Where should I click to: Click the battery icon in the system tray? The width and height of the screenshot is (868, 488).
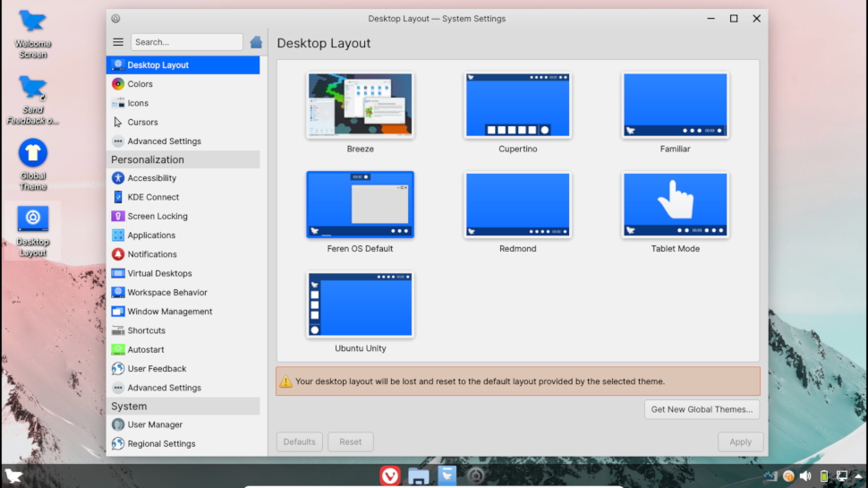coord(824,475)
